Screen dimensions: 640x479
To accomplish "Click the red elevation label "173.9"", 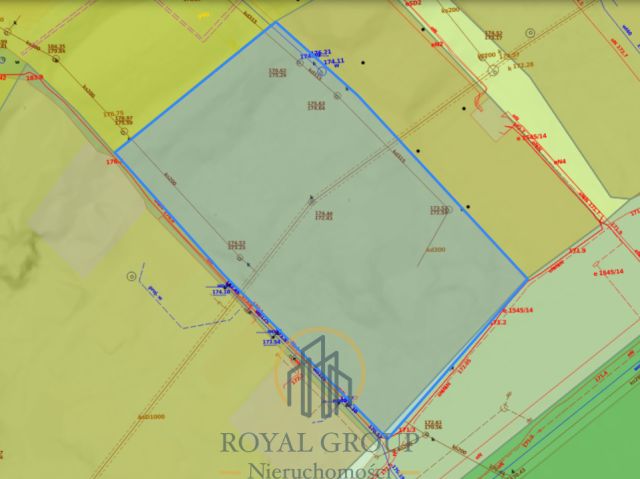I will click(x=577, y=250).
